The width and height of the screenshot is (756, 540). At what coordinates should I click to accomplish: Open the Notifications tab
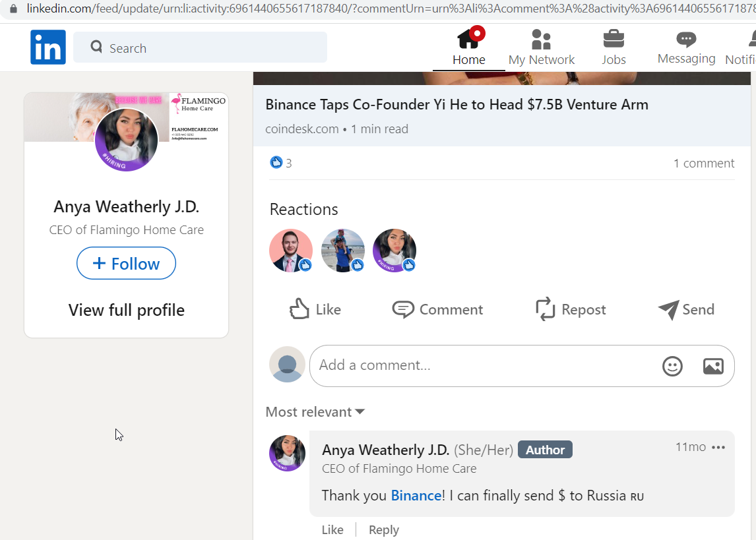741,47
